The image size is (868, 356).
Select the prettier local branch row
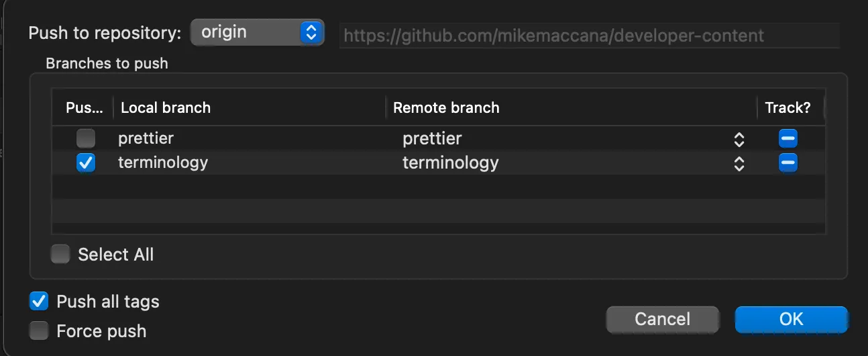[146, 139]
